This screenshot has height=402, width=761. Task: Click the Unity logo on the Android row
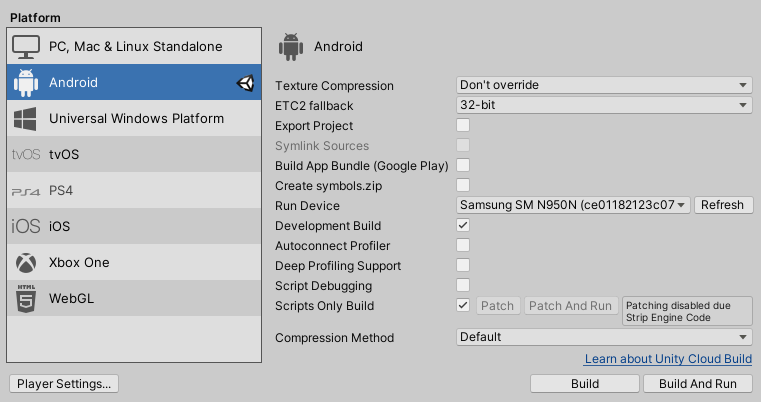pos(246,83)
